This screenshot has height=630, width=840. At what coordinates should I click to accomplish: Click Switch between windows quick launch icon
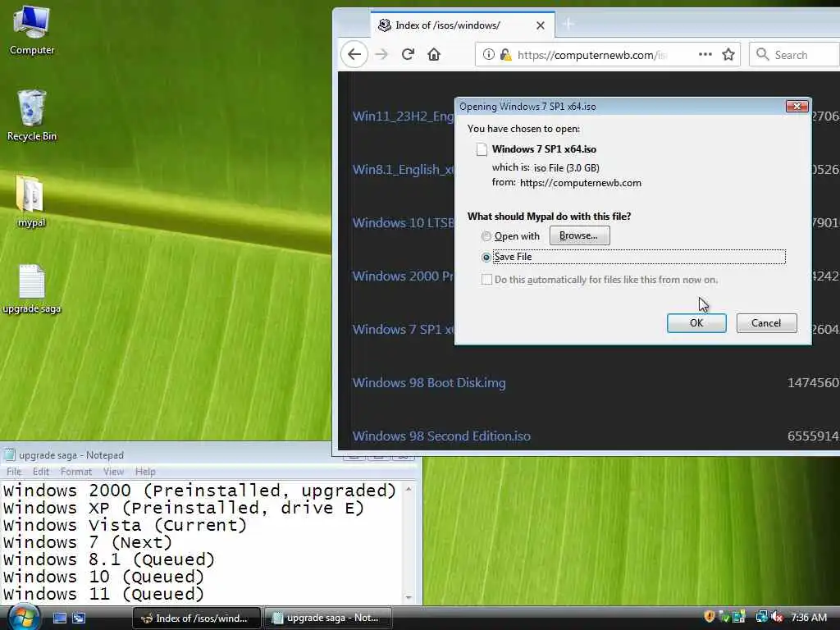point(79,618)
